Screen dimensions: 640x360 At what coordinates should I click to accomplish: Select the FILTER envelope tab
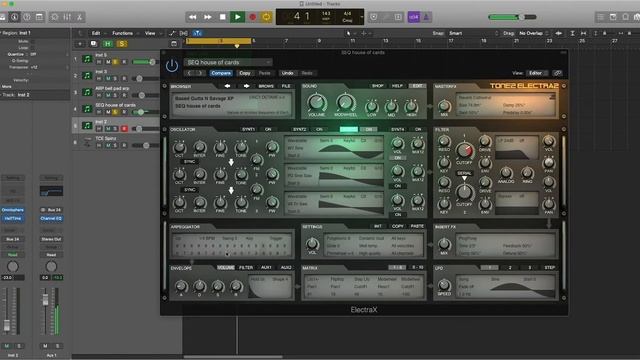pos(246,268)
